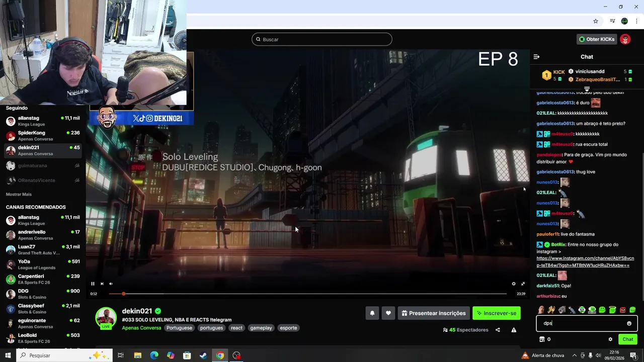Click the green Inscrever-se button
644x362 pixels.
click(496, 313)
